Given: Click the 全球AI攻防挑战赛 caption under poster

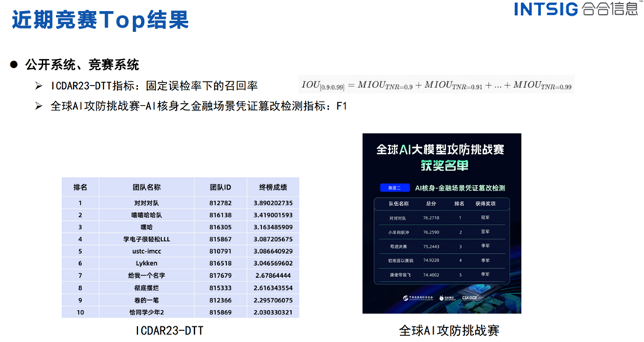Looking at the screenshot, I should pos(449,331).
